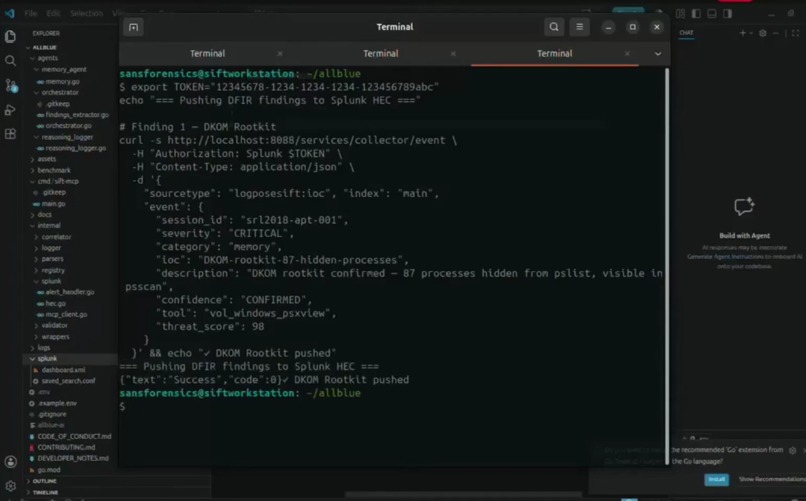Open main.go in the explorer
Viewport: 806px width, 501px height.
[53, 203]
